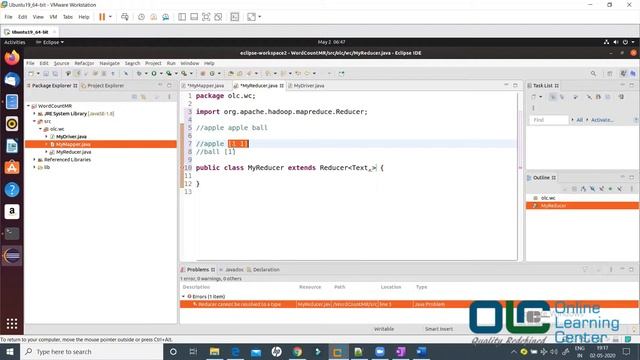The width and height of the screenshot is (640, 360).
Task: Switch to MyMapper.java editor tab
Action: tap(205, 86)
